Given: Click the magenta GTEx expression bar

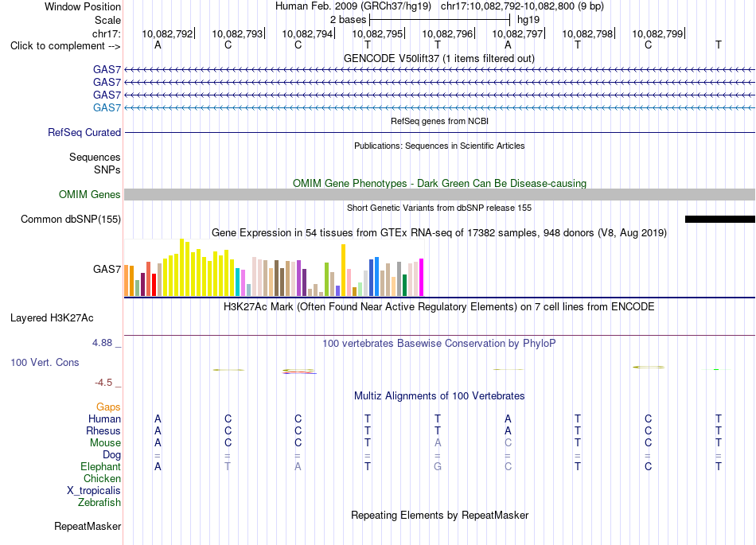Looking at the screenshot, I should (422, 277).
